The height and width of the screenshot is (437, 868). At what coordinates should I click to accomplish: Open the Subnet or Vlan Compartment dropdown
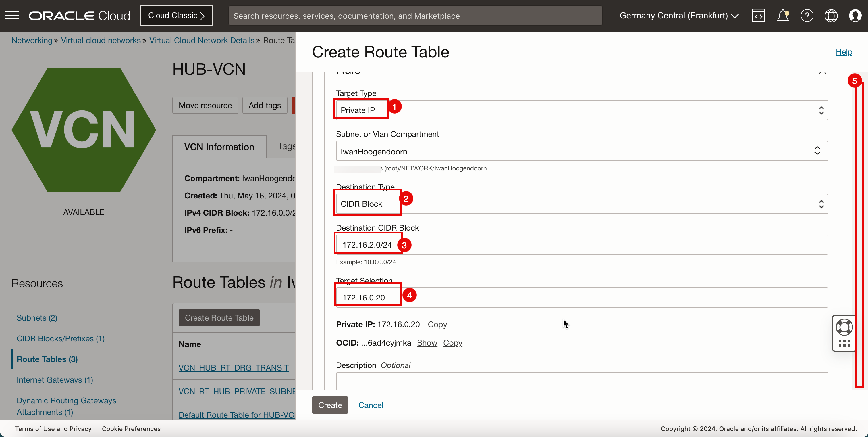click(x=582, y=151)
